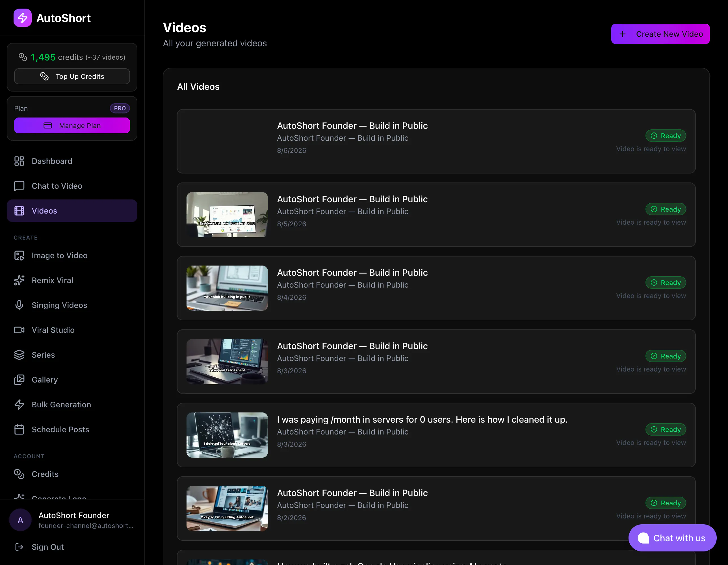Image resolution: width=728 pixels, height=565 pixels.
Task: Click the title of the 8/2/2026 video
Action: point(352,493)
